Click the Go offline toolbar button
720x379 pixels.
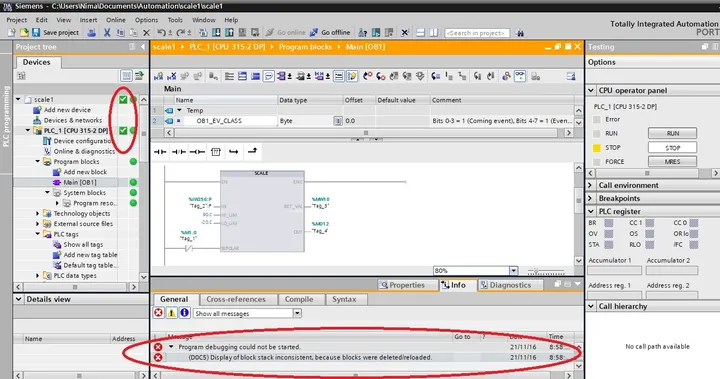pyautogui.click(x=330, y=33)
